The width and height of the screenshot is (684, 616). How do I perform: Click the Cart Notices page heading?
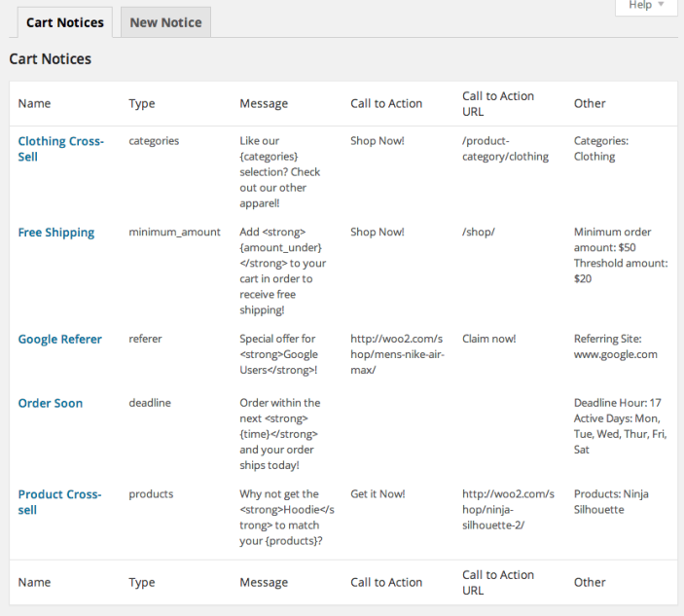coord(50,59)
